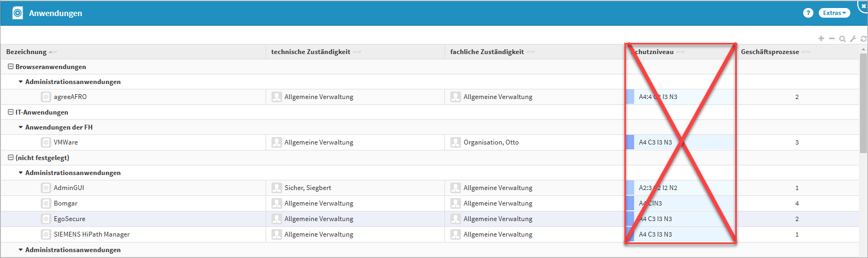Sort by technische Zuständigkeit column

311,52
